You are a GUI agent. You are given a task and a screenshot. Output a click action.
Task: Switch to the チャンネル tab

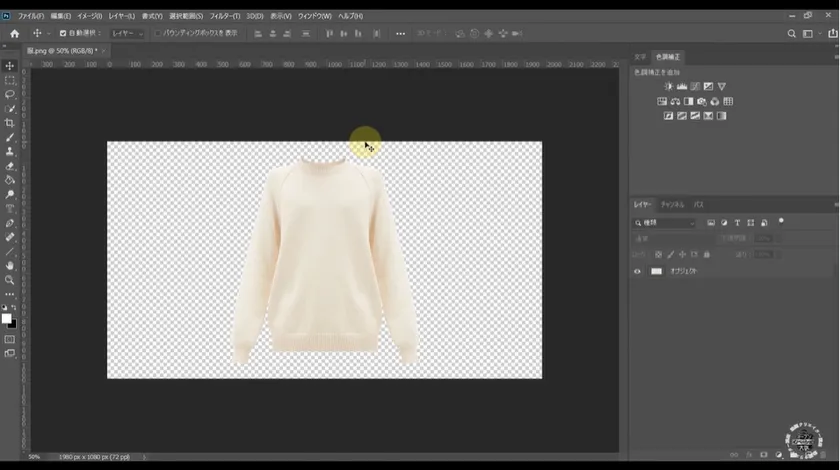(x=672, y=204)
